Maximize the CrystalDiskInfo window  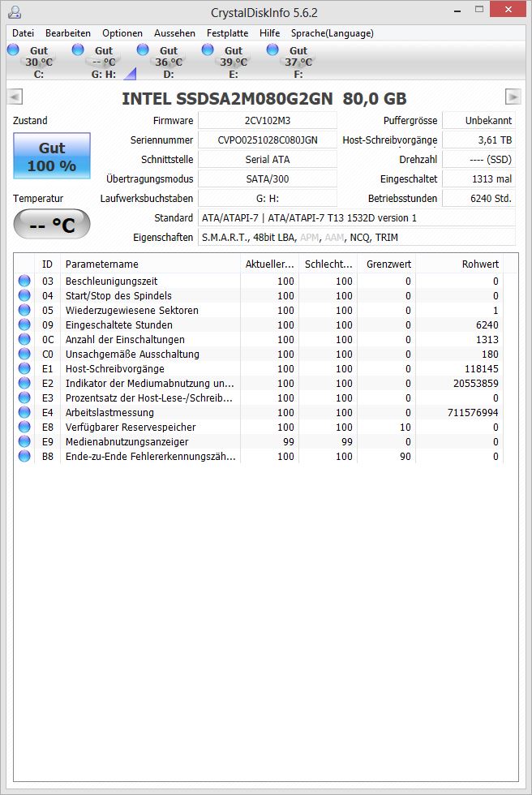coord(478,10)
